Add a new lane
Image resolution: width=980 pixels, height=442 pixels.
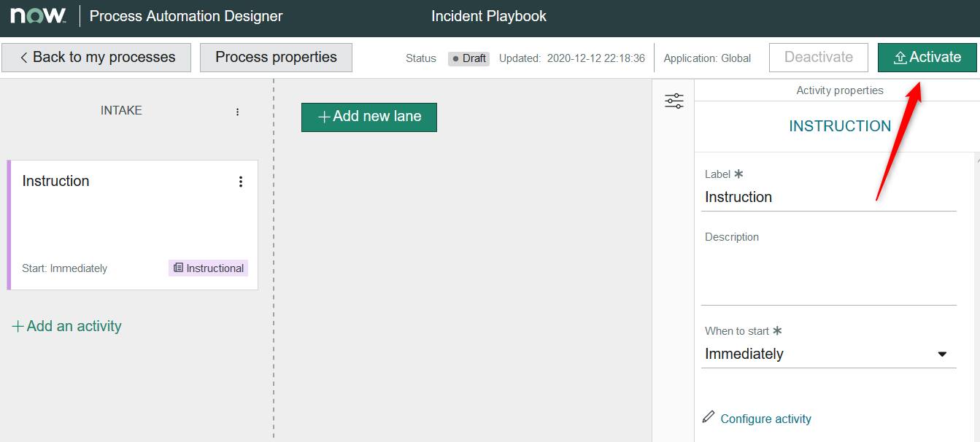[369, 117]
